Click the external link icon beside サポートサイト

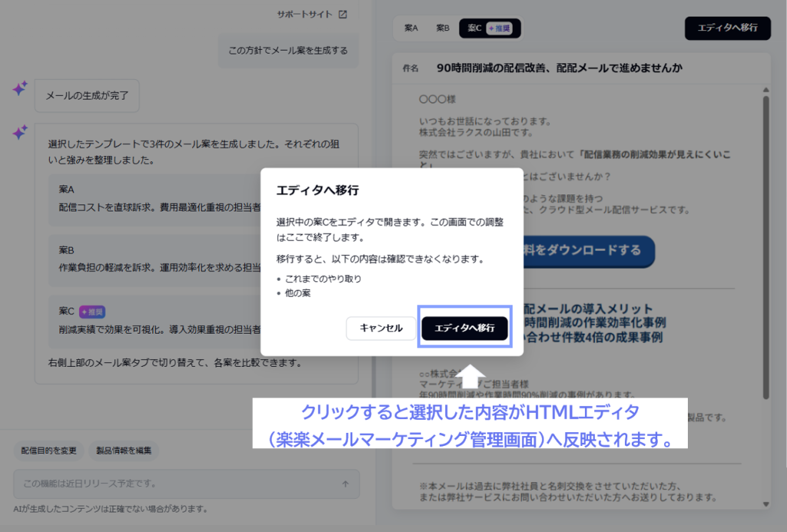[343, 15]
